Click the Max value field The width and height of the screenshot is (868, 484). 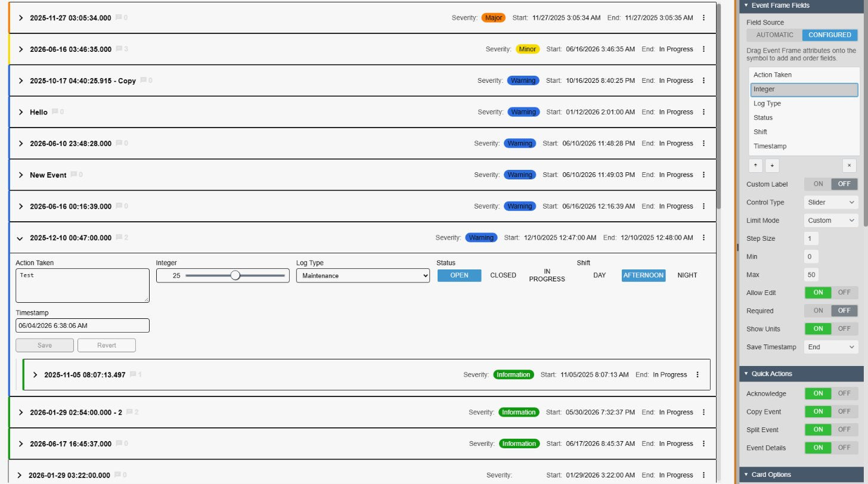[811, 275]
